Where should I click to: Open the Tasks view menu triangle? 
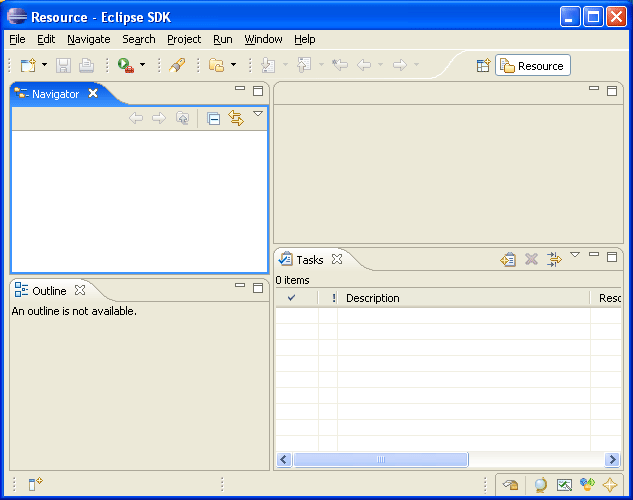[575, 255]
